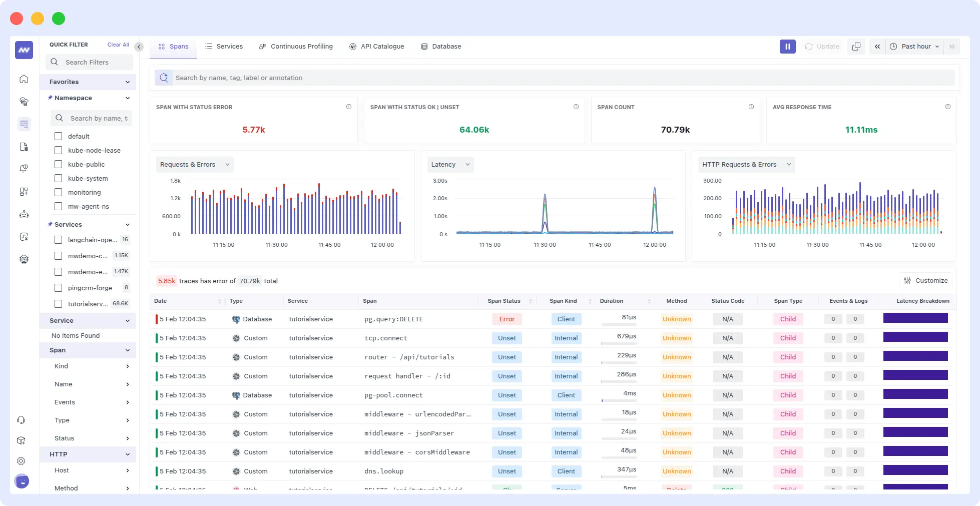This screenshot has height=506, width=980.
Task: Collapse the Namespace filter section
Action: pyautogui.click(x=128, y=98)
